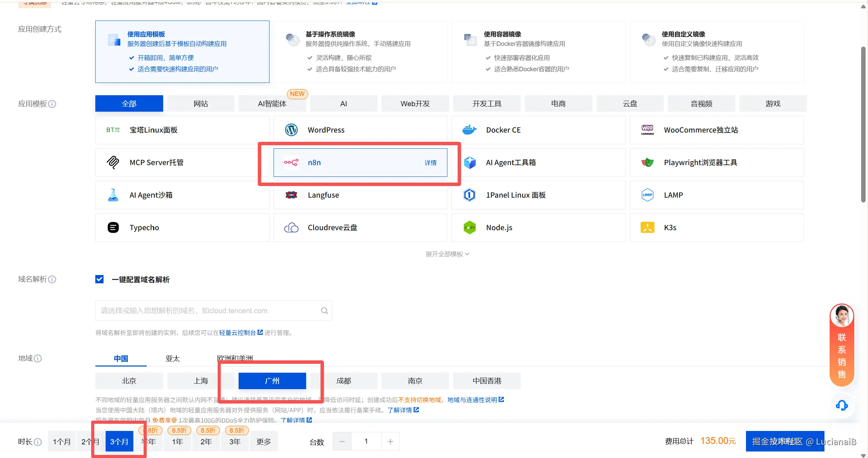Viewport: 868px width, 458px height.
Task: Open info tooltip next to 域名解析
Action: 52,280
